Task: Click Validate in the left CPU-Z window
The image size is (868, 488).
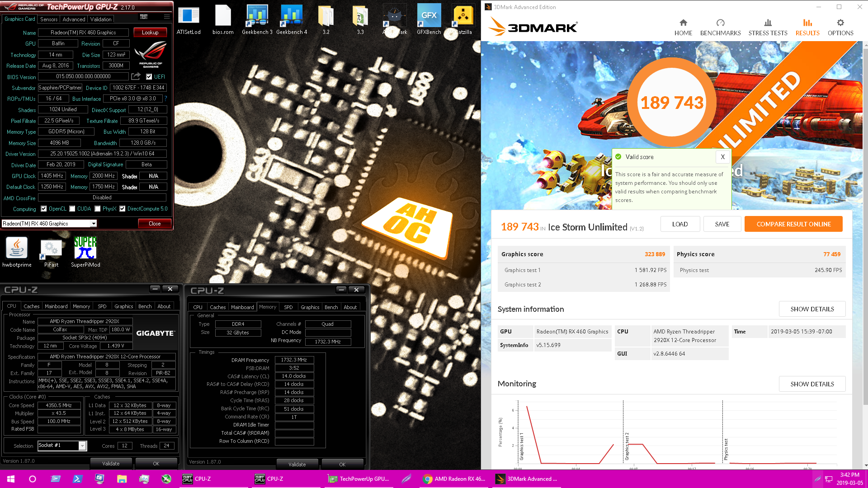Action: [111, 464]
